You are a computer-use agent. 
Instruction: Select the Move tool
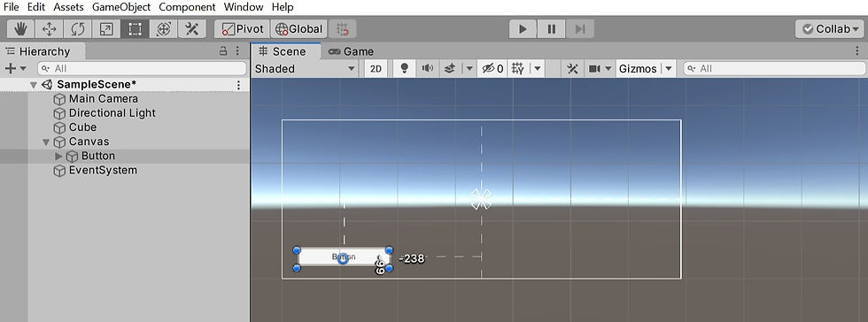50,29
